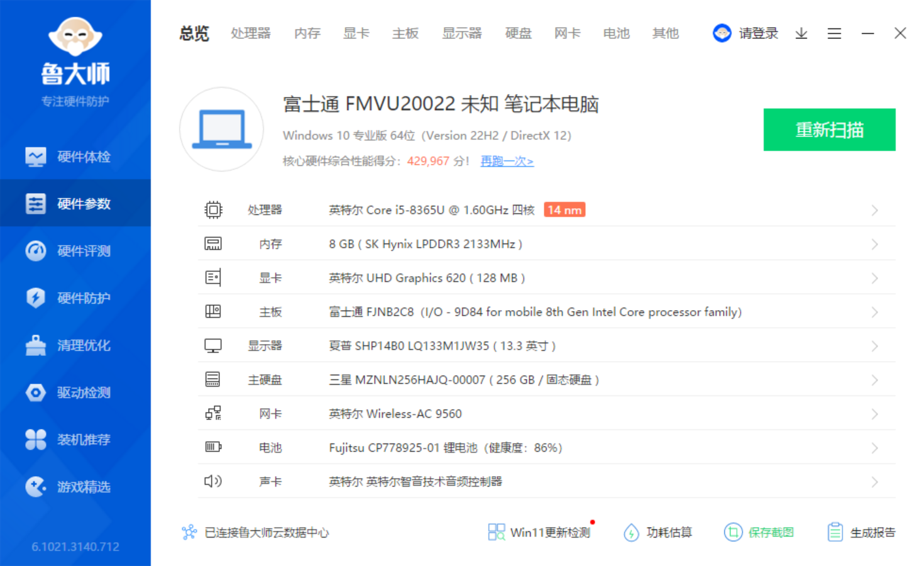
Task: Open the 硬件防护 shield icon
Action: coord(36,298)
